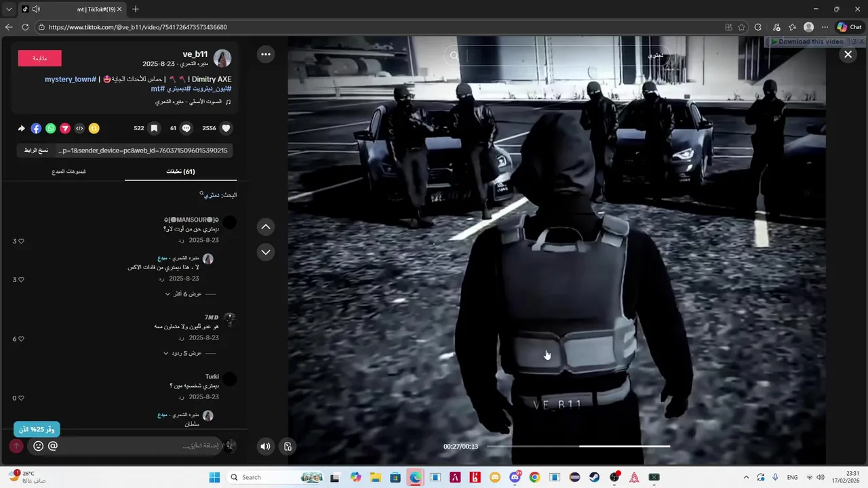Open Edge Copilot Chat
The height and width of the screenshot is (488, 868).
(x=849, y=27)
